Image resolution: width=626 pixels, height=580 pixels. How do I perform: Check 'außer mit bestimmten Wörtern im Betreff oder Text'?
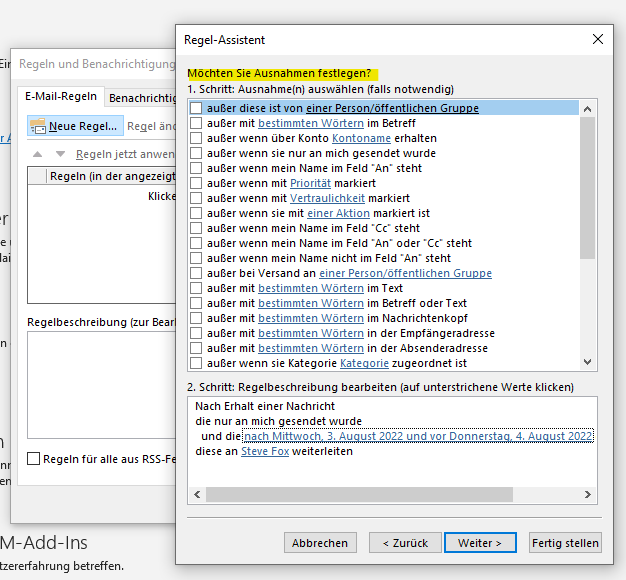coord(196,303)
